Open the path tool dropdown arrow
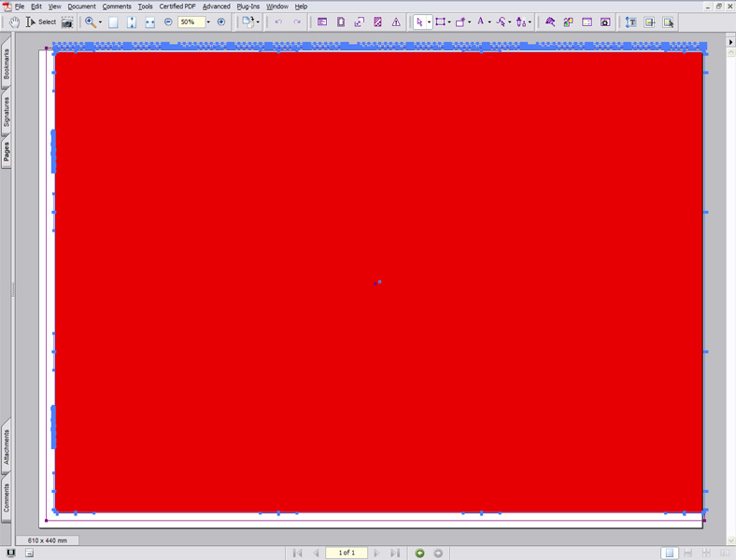736x560 pixels. coord(510,22)
